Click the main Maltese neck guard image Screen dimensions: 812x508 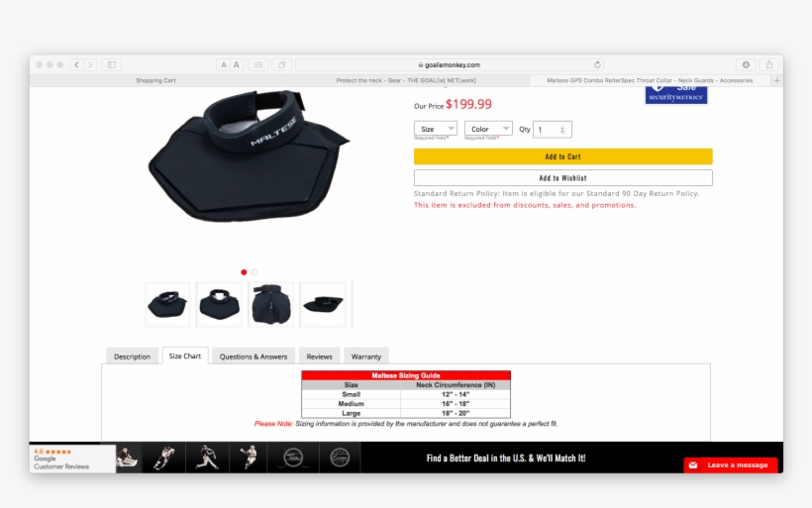[x=250, y=156]
